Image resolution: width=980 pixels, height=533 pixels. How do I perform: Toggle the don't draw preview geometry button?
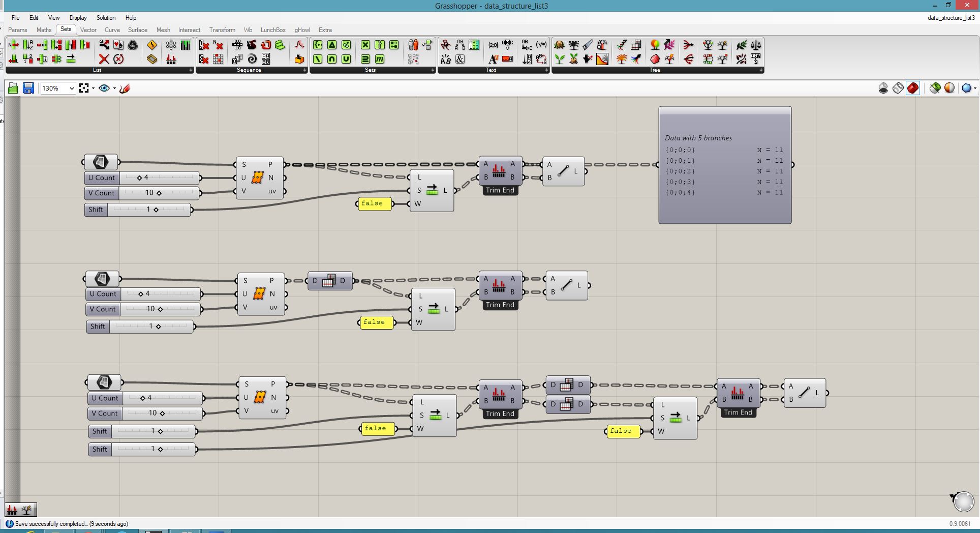click(x=883, y=88)
